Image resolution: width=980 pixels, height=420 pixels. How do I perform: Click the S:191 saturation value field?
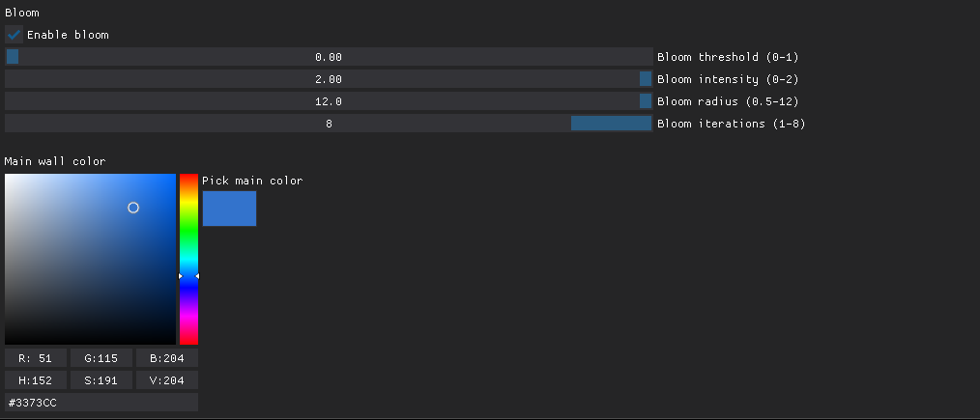click(101, 380)
